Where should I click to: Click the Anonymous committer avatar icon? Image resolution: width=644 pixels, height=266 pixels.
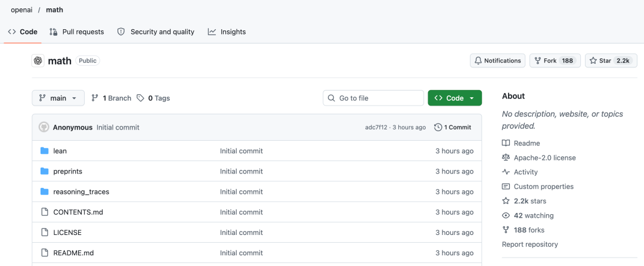coord(44,127)
